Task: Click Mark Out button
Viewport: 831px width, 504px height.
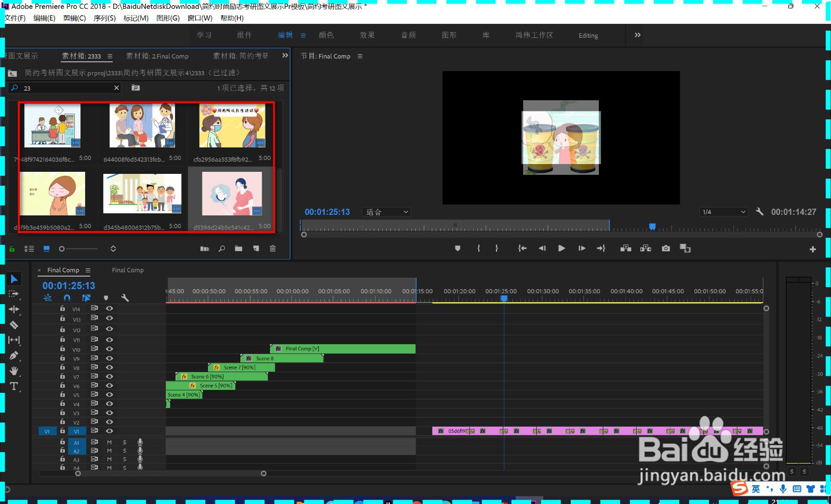Action: pyautogui.click(x=497, y=249)
